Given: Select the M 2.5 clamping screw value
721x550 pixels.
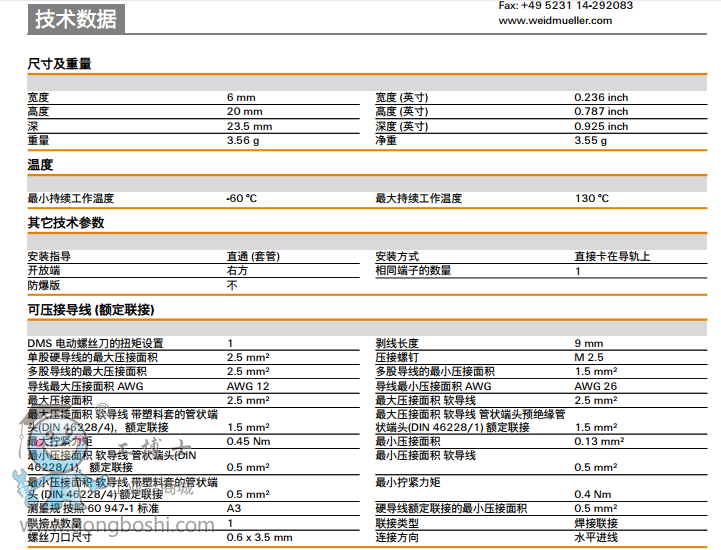Looking at the screenshot, I should click(588, 357).
